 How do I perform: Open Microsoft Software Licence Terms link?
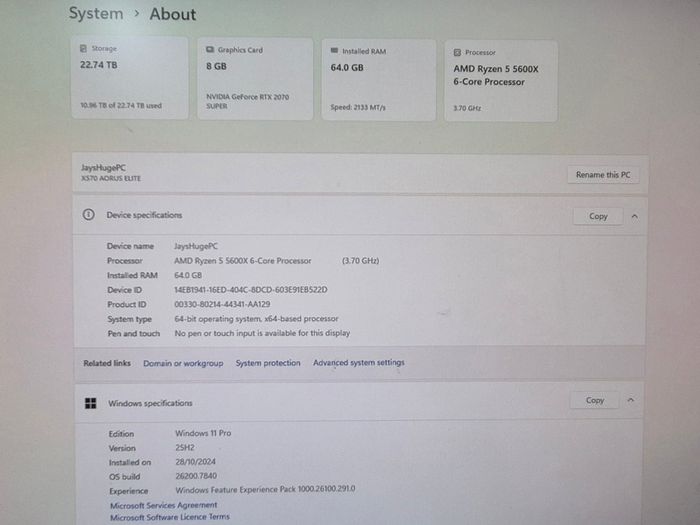tap(170, 517)
